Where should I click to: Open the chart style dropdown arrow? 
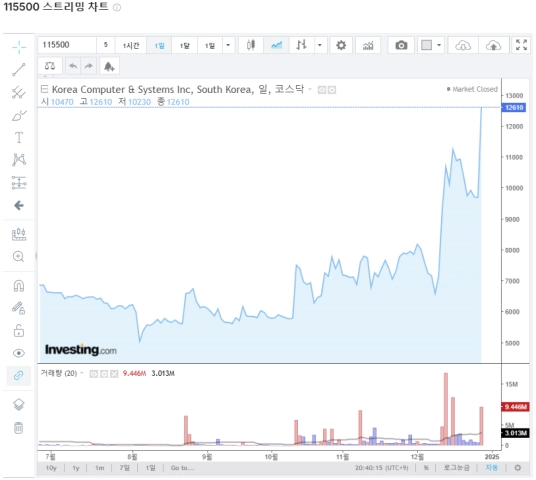320,45
